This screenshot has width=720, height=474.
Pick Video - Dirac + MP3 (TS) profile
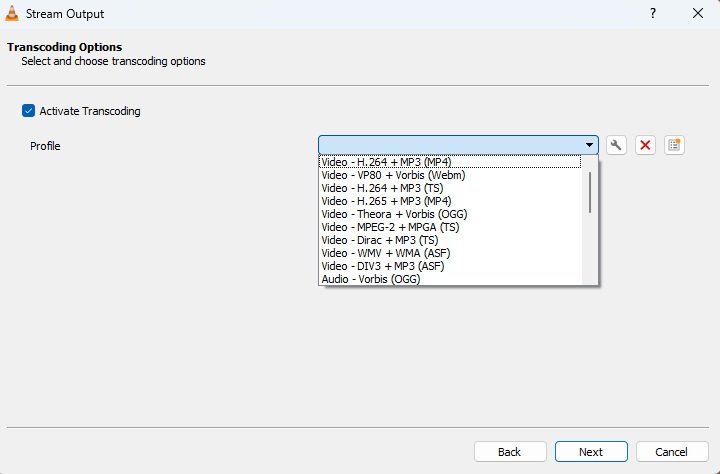[x=379, y=240]
